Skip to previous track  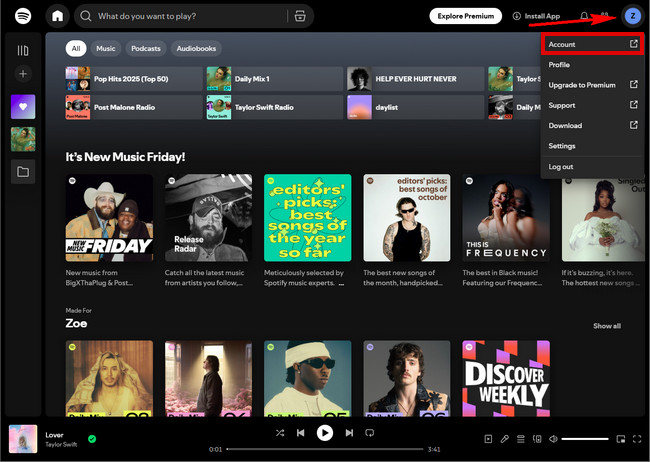pyautogui.click(x=301, y=433)
